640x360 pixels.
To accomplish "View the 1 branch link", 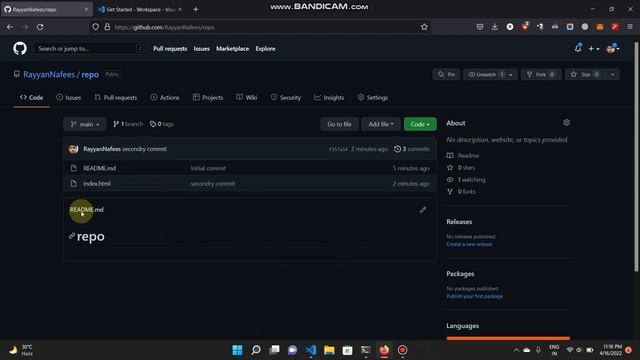I will click(128, 124).
